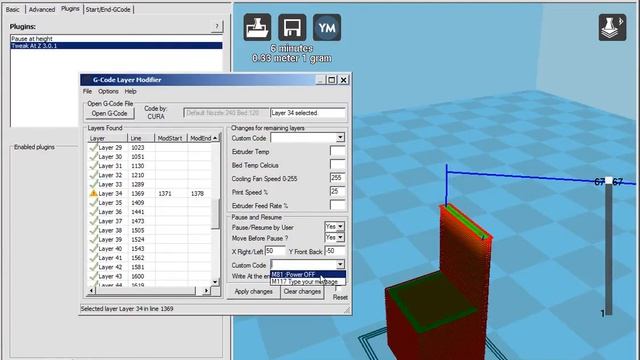Open the File menu
The width and height of the screenshot is (640, 360).
87,91
